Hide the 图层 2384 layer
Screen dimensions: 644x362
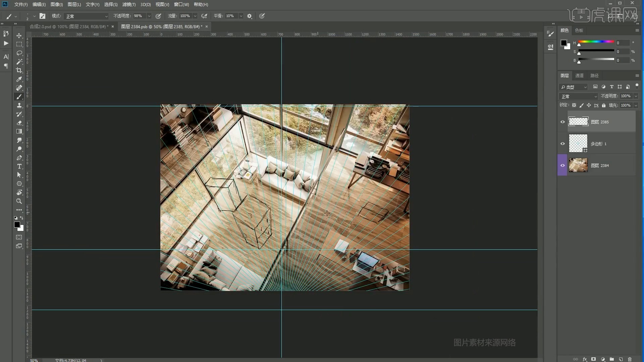pyautogui.click(x=562, y=165)
